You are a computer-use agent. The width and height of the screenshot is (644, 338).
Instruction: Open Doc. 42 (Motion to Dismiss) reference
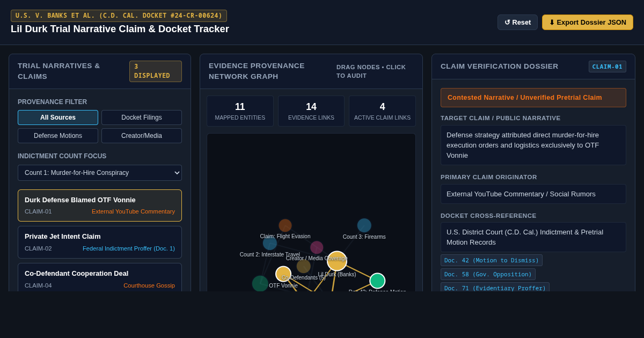492,260
